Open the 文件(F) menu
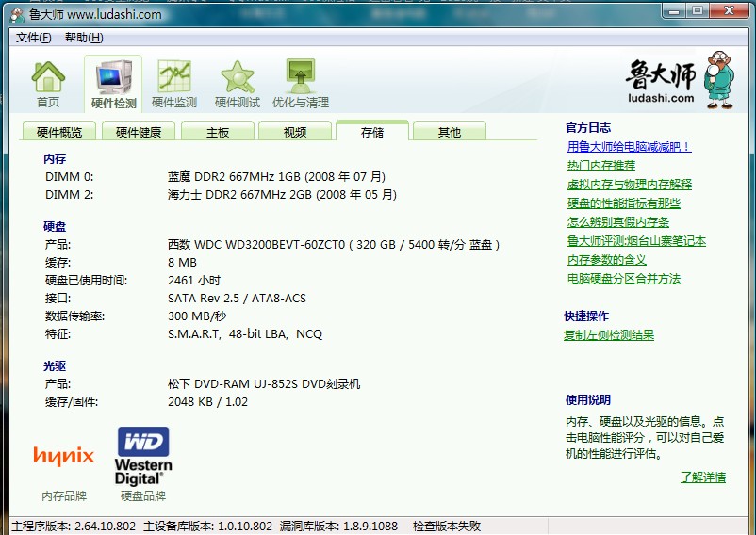This screenshot has width=756, height=535. pos(33,38)
